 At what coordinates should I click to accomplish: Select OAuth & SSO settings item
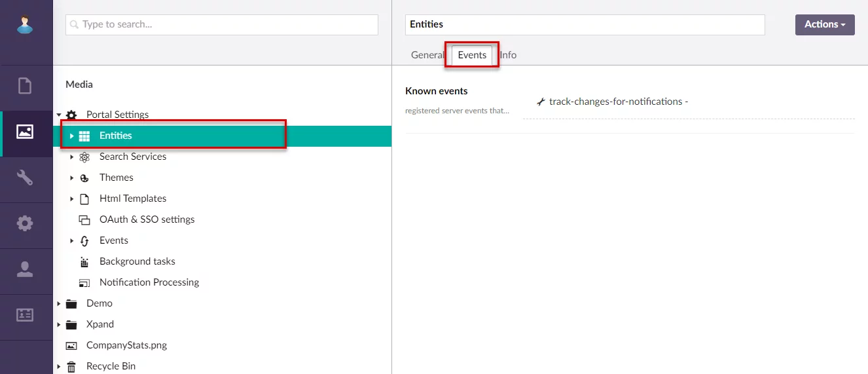tap(147, 219)
